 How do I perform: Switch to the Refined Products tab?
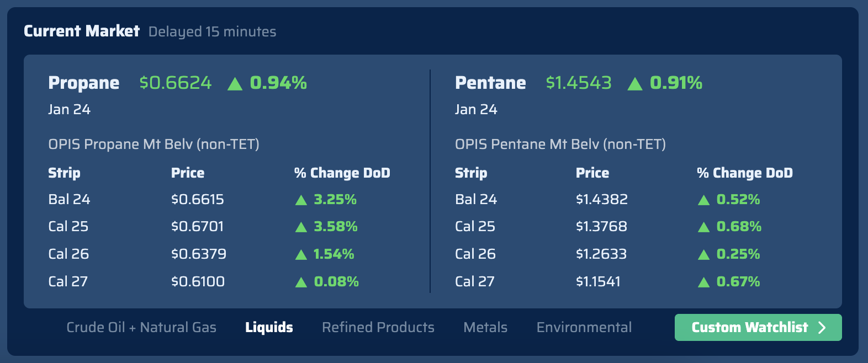pyautogui.click(x=378, y=327)
